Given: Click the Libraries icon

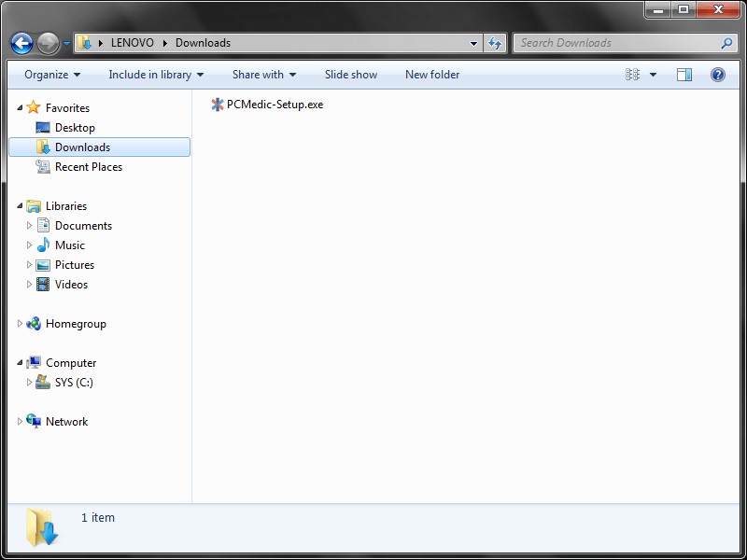Looking at the screenshot, I should (x=34, y=205).
